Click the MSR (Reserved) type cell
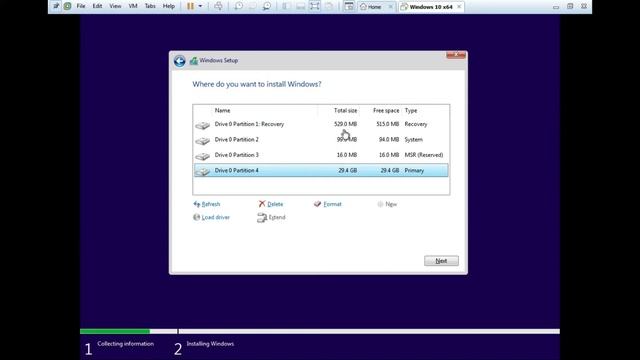Image resolution: width=640 pixels, height=360 pixels. point(424,155)
